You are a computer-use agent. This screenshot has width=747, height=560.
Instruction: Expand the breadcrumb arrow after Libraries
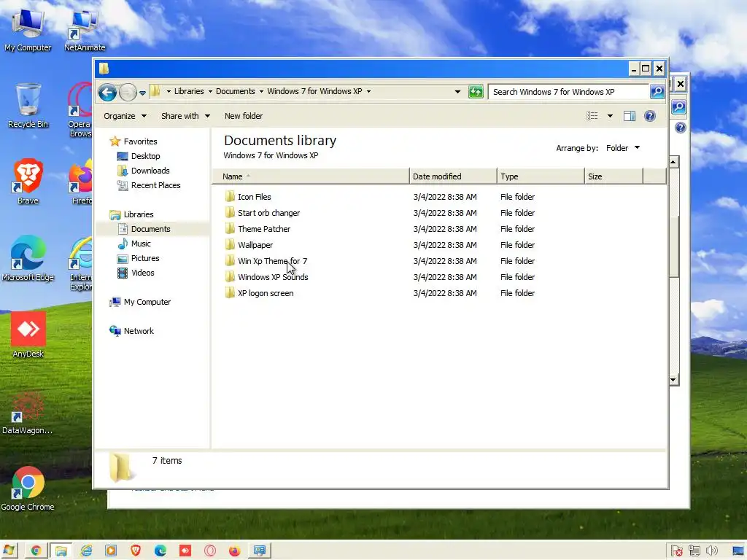(x=210, y=91)
